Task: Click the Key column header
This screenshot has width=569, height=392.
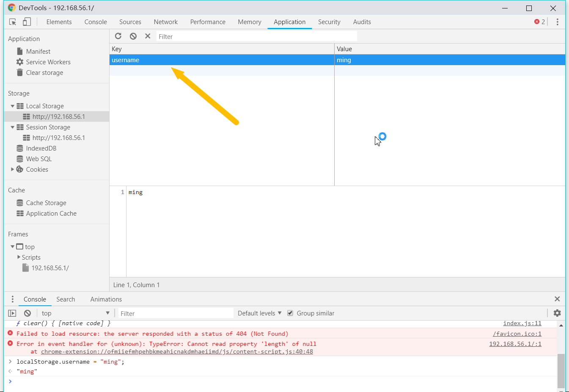Action: point(222,49)
